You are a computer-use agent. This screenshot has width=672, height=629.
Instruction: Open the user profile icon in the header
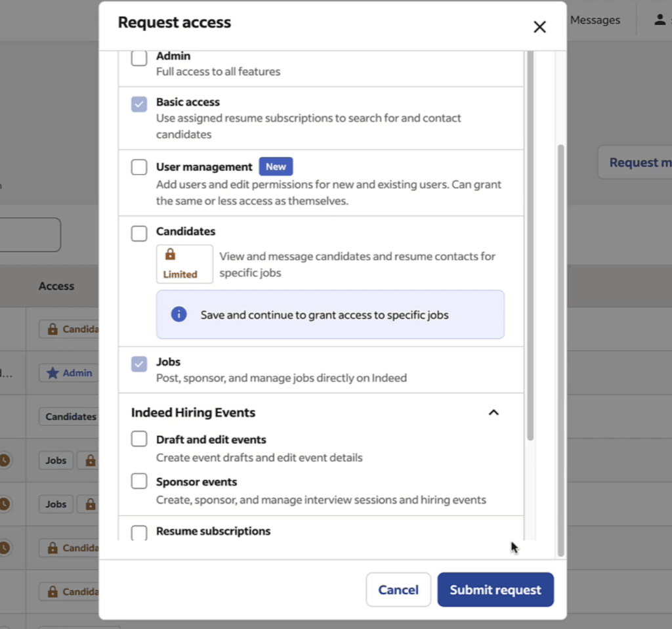pyautogui.click(x=659, y=19)
